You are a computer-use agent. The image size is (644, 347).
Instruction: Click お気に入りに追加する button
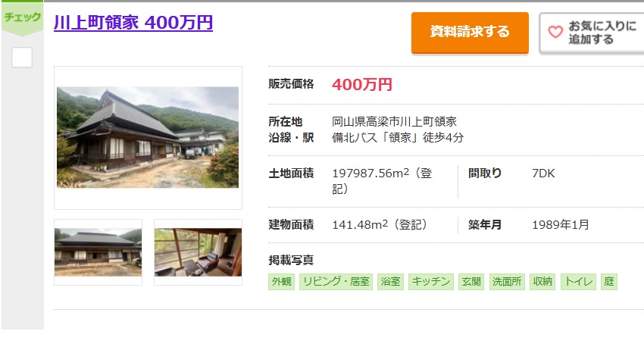point(592,33)
